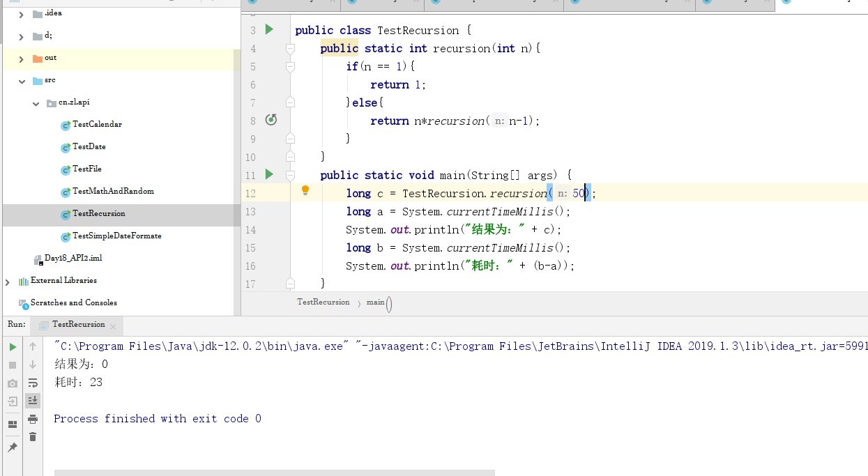Click run gutter arrow beside main method
This screenshot has height=476, width=868.
click(269, 174)
